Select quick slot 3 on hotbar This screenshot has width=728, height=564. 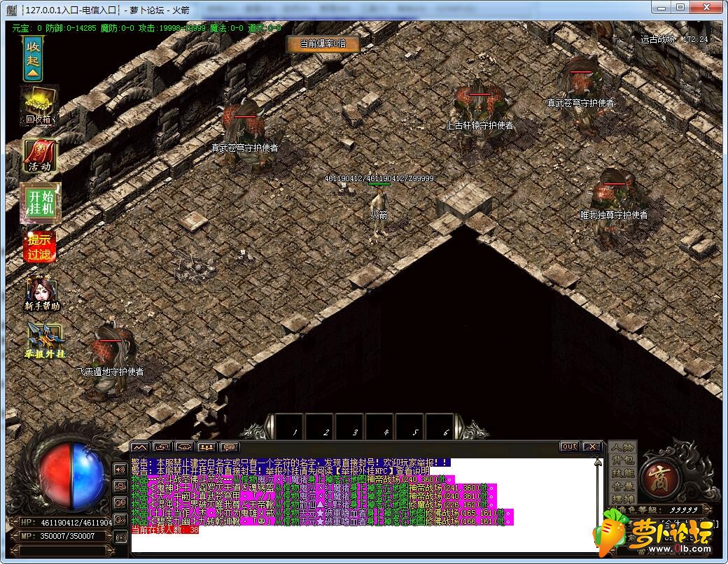pyautogui.click(x=350, y=426)
